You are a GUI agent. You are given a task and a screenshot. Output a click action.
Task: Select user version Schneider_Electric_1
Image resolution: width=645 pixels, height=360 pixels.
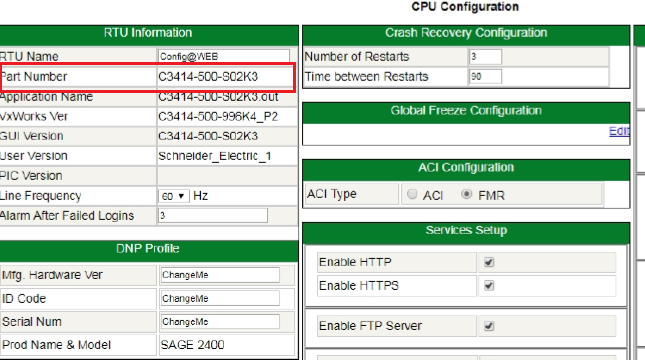point(215,156)
